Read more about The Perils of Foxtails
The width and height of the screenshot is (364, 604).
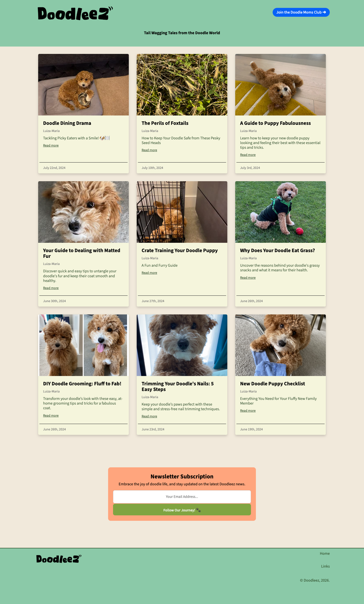coord(149,150)
